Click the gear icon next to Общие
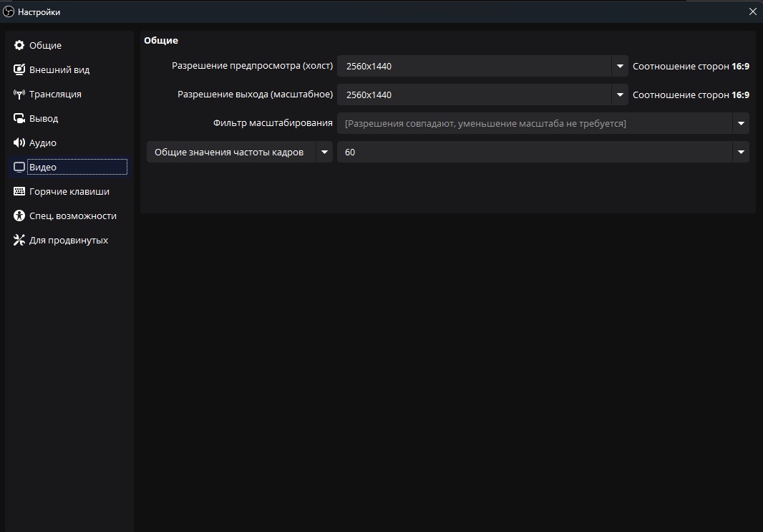Image resolution: width=763 pixels, height=532 pixels. point(19,45)
